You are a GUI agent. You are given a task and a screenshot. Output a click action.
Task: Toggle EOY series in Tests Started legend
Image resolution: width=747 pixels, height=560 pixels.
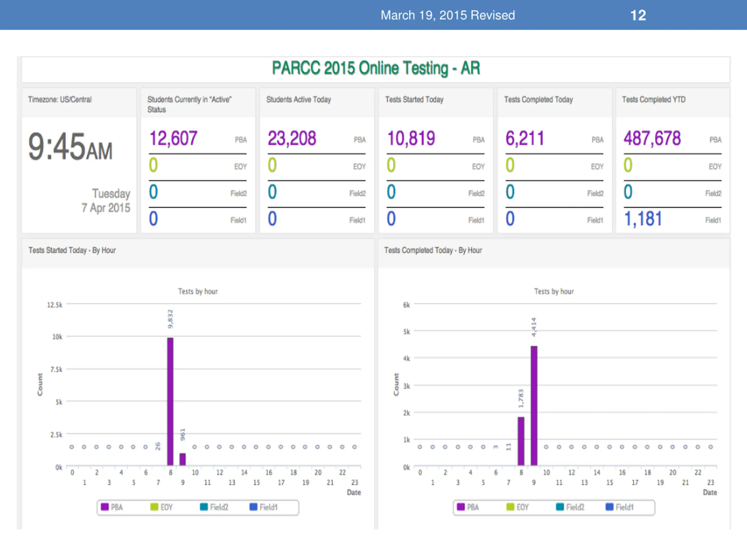tap(161, 507)
